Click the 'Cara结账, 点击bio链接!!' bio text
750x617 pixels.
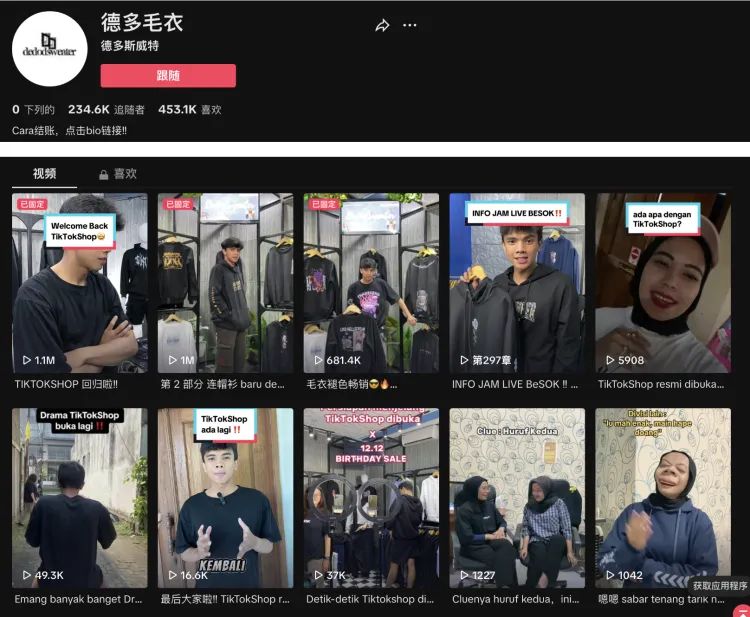pyautogui.click(x=69, y=131)
